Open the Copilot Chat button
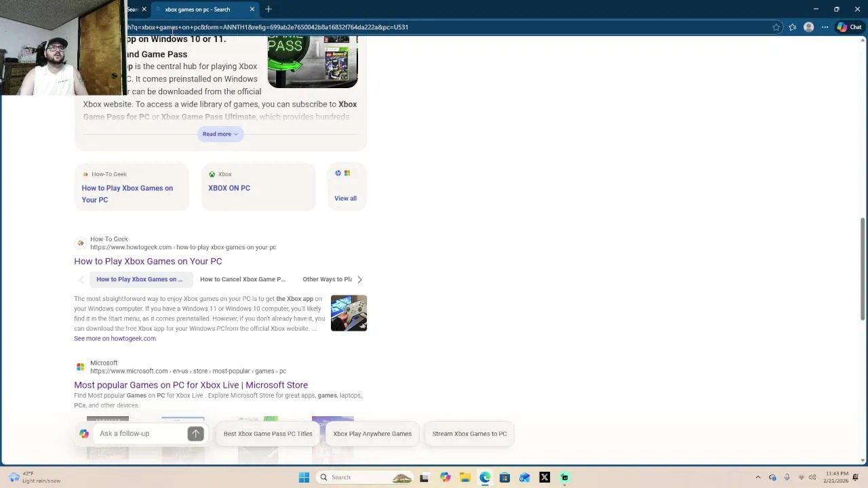This screenshot has height=488, width=868. (x=849, y=27)
